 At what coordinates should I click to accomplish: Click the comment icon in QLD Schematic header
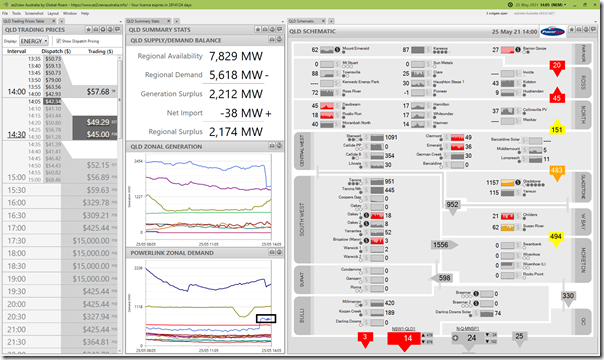[594, 30]
